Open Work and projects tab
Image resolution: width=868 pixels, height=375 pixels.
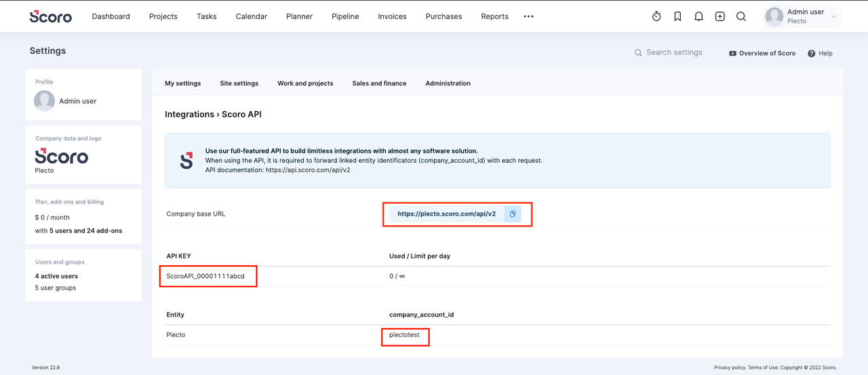click(305, 83)
